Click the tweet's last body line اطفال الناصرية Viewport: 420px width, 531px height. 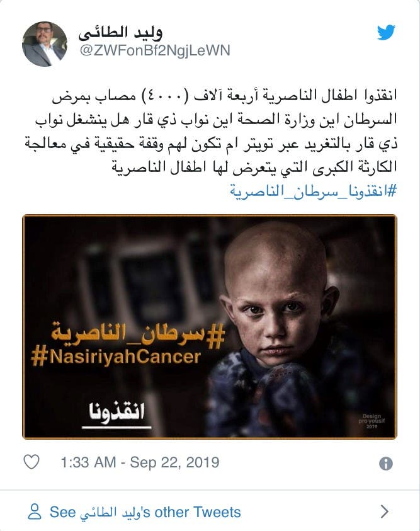[x=254, y=168]
